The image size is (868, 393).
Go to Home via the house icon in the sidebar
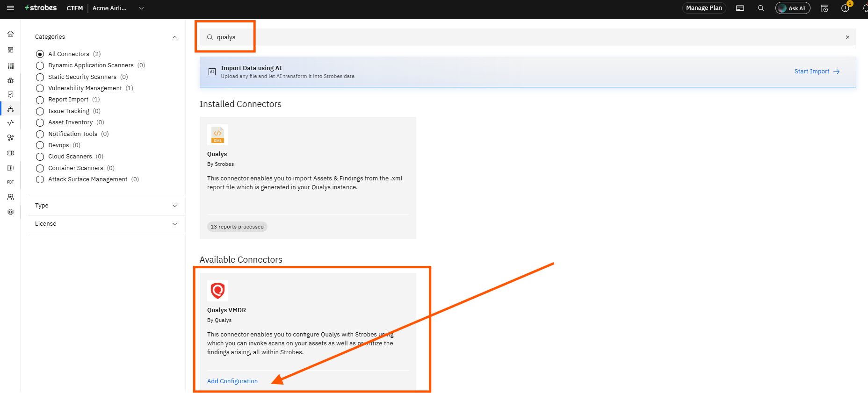point(10,34)
